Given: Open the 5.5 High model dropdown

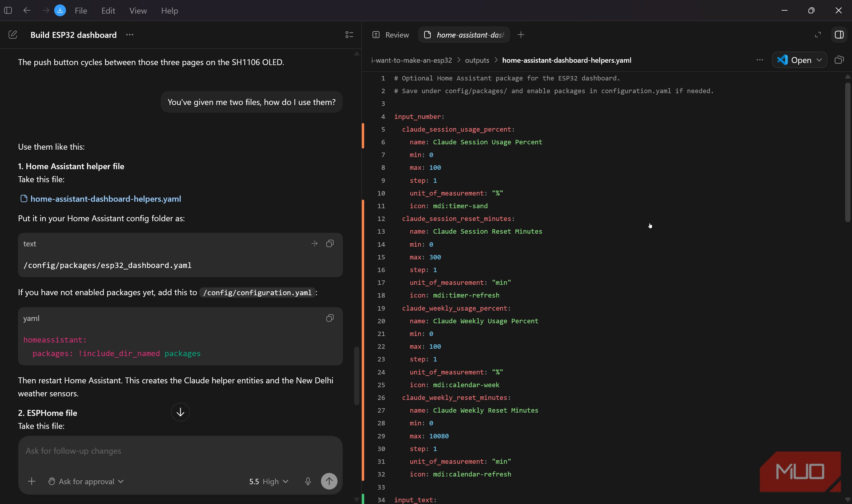Looking at the screenshot, I should click(269, 481).
